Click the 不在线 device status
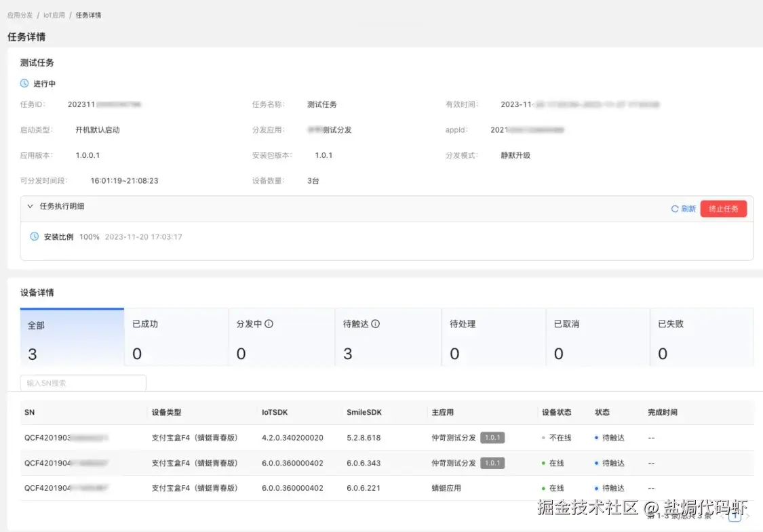Screen dimensions: 763x532 557,438
